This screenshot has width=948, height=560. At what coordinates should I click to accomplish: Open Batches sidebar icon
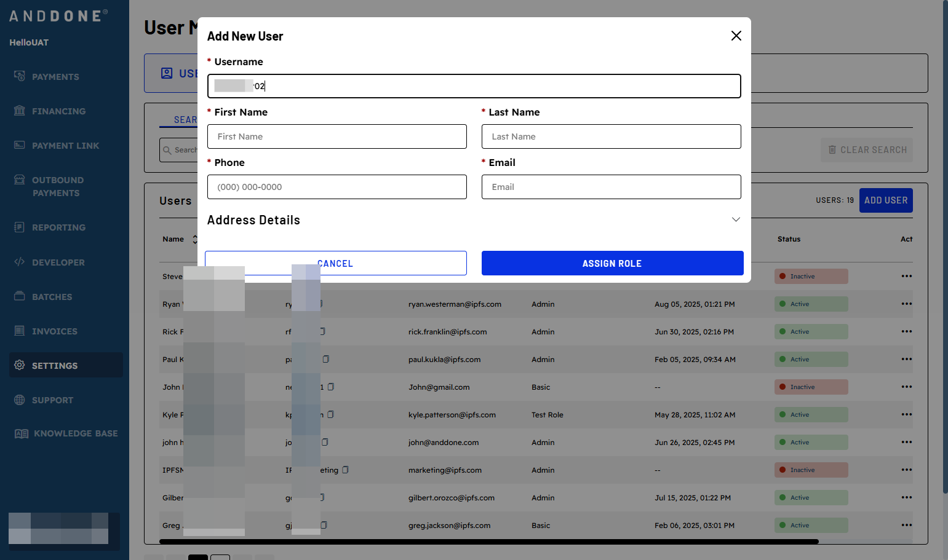[x=20, y=296]
